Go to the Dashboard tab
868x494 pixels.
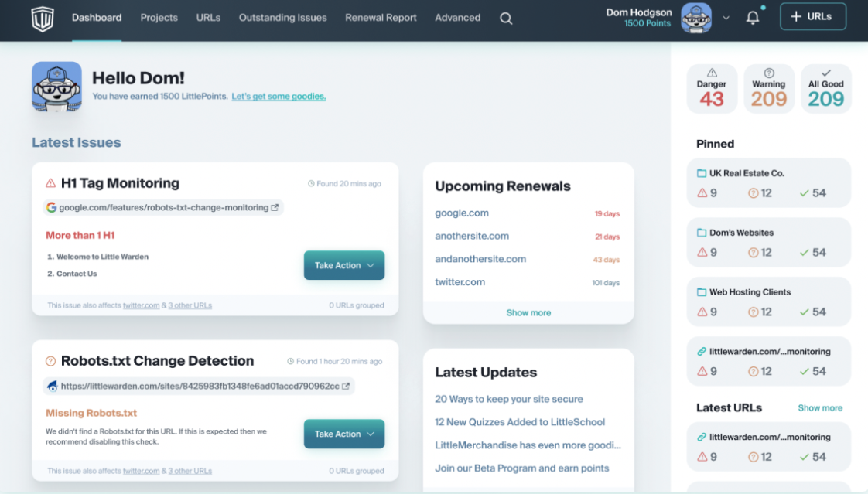pyautogui.click(x=97, y=18)
